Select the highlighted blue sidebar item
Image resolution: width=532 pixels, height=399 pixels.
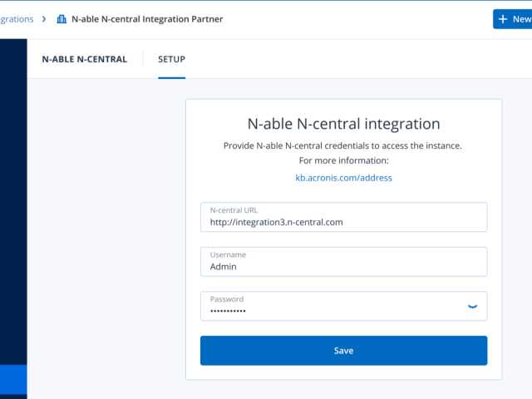[13, 379]
